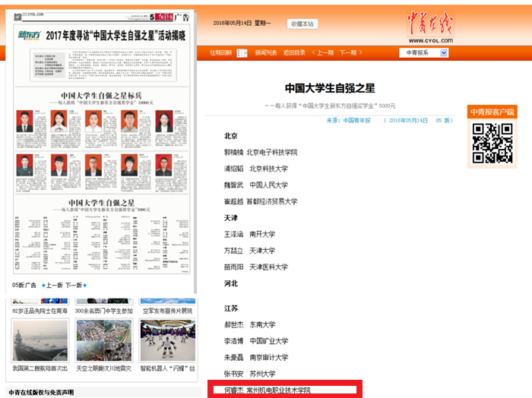
Task: Click the robot 智能机器人 thumbnail
Action: coord(166,340)
